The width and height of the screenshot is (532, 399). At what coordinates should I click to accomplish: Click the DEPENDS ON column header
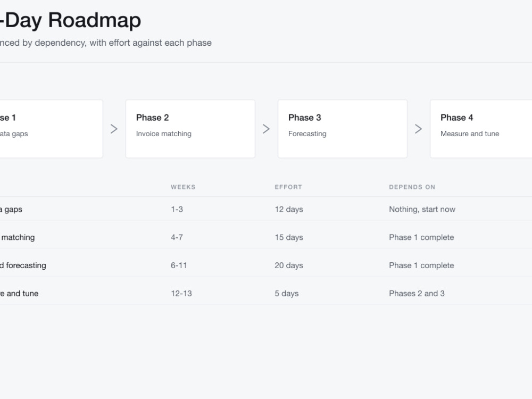click(x=412, y=187)
